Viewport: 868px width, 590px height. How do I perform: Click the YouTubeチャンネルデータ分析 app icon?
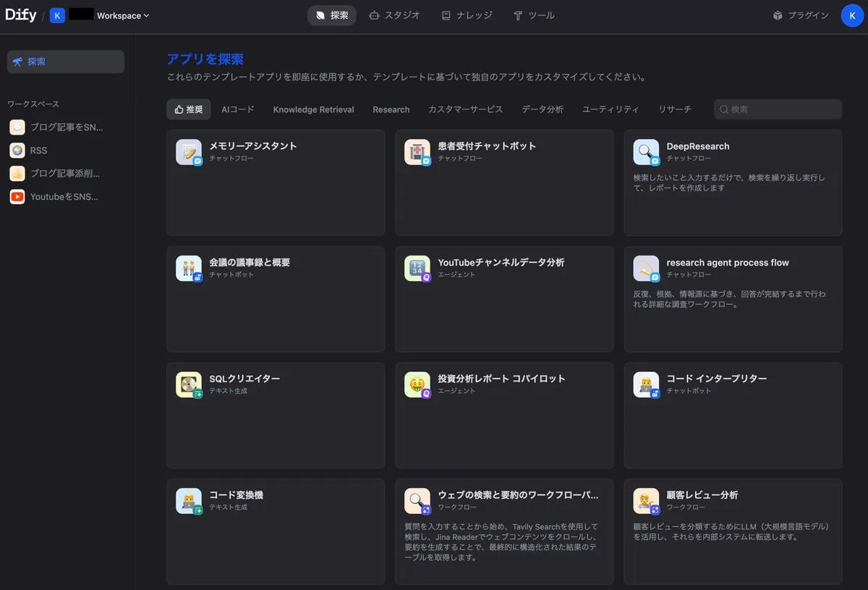(x=417, y=269)
